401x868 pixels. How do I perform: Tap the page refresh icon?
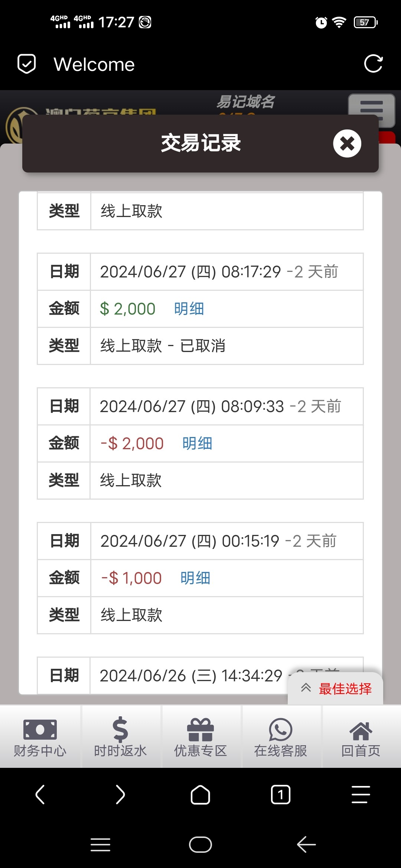tap(373, 64)
